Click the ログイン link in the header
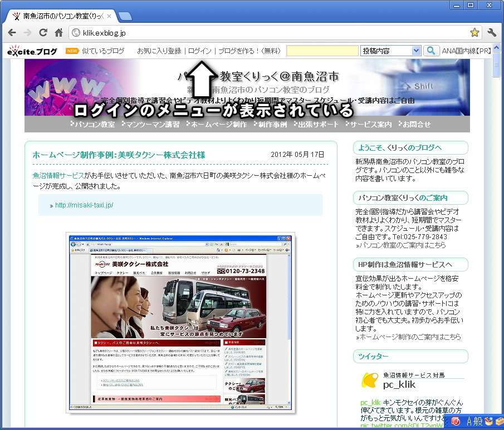The image size is (504, 430). 199,51
